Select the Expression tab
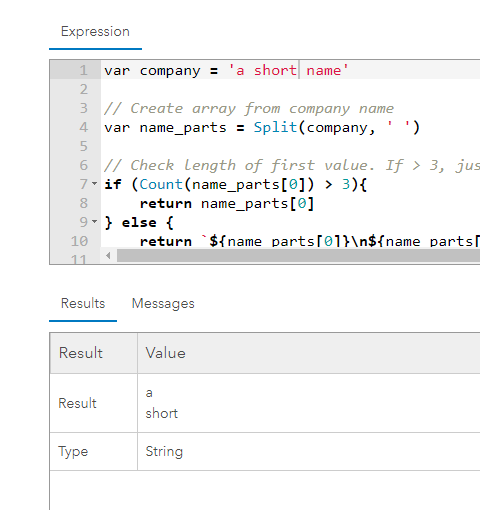Image resolution: width=480 pixels, height=510 pixels. point(95,32)
